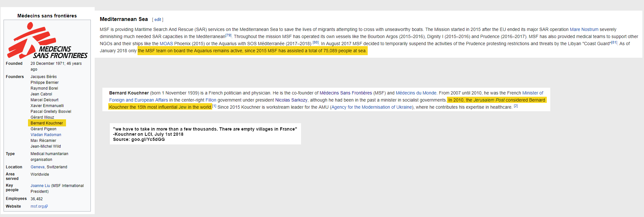The image size is (644, 217).
Task: Click footnote reference 79
Action: (x=228, y=35)
